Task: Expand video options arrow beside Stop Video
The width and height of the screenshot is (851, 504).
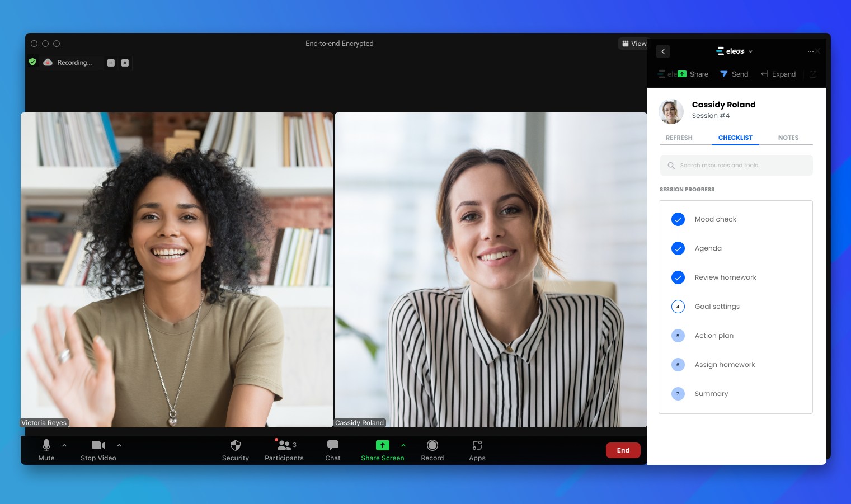Action: [x=119, y=445]
